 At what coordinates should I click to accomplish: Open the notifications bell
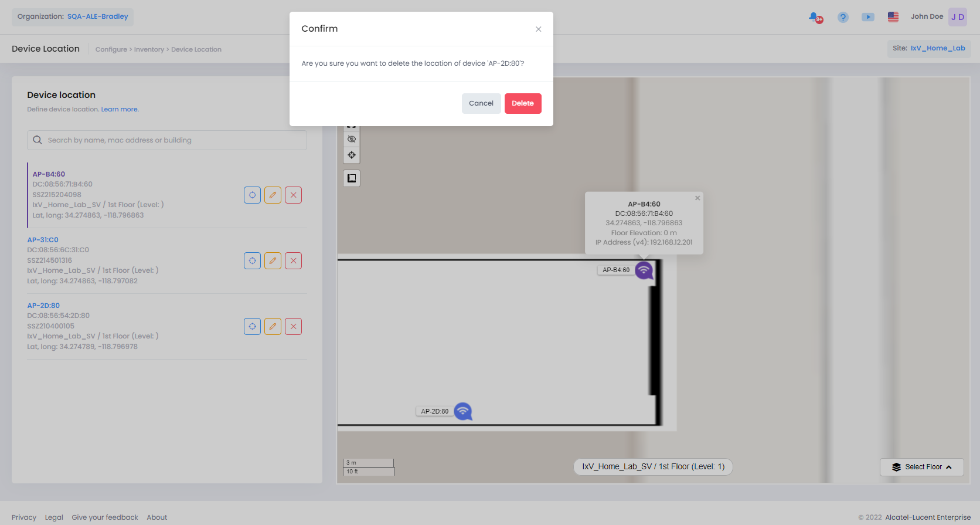[815, 17]
